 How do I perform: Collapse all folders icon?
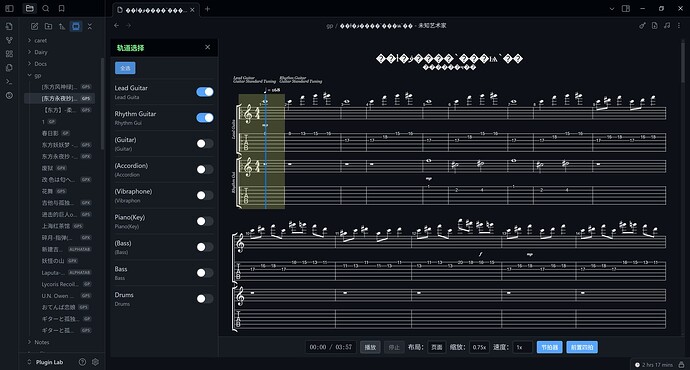90,26
